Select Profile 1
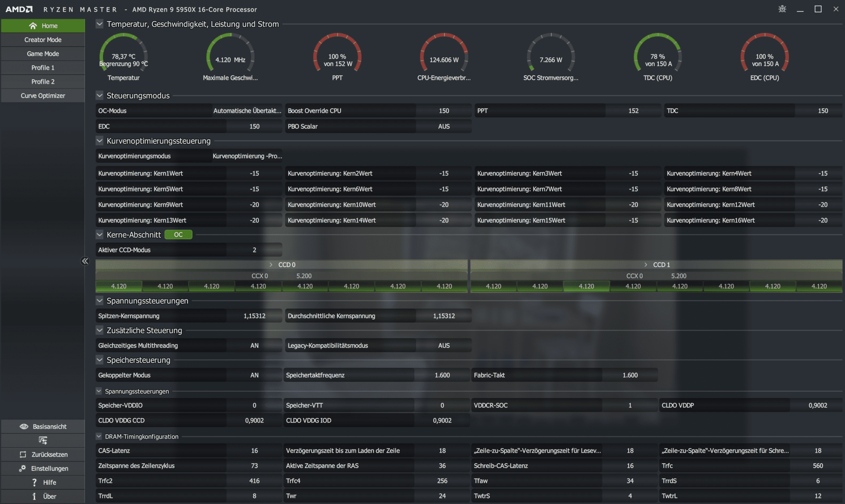This screenshot has height=504, width=845. [x=43, y=68]
